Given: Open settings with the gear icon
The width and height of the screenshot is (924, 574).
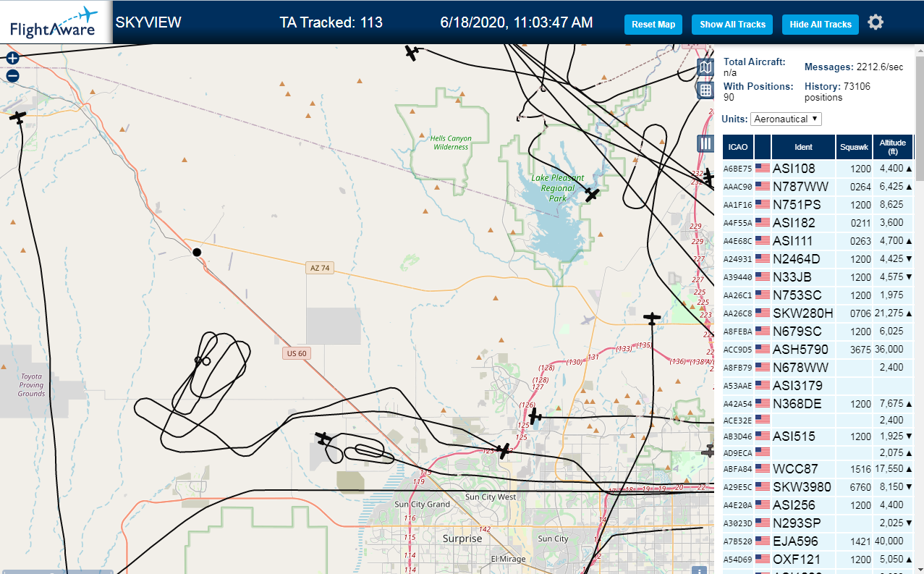Looking at the screenshot, I should coord(876,22).
